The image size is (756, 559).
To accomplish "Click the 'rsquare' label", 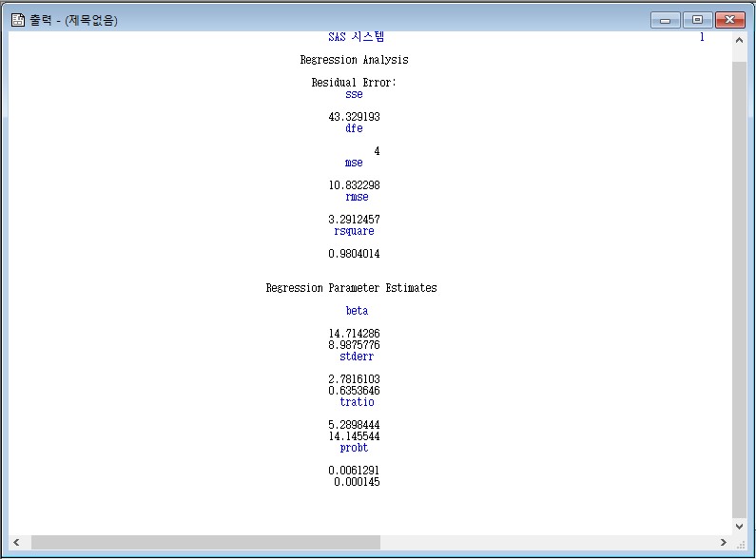I will 354,231.
